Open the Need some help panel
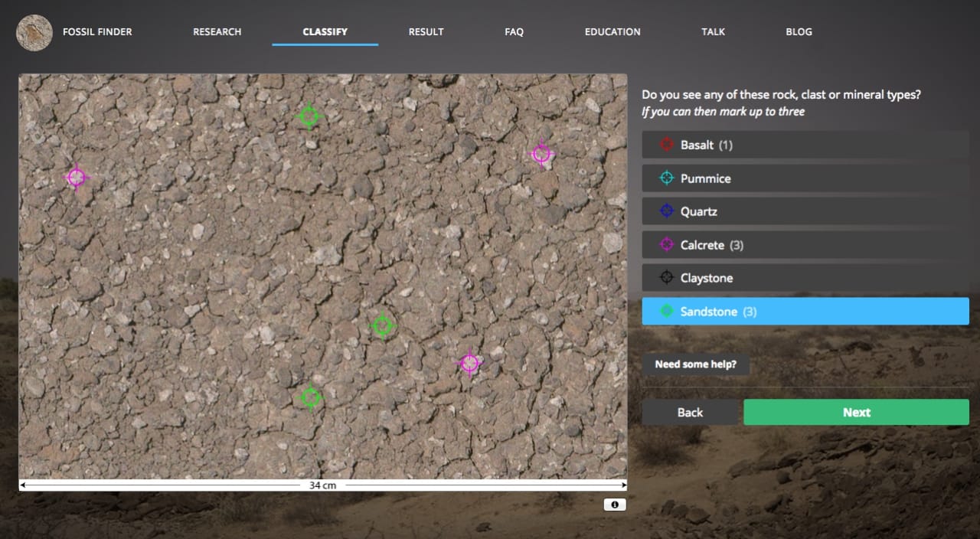The height and width of the screenshot is (539, 980). tap(696, 364)
